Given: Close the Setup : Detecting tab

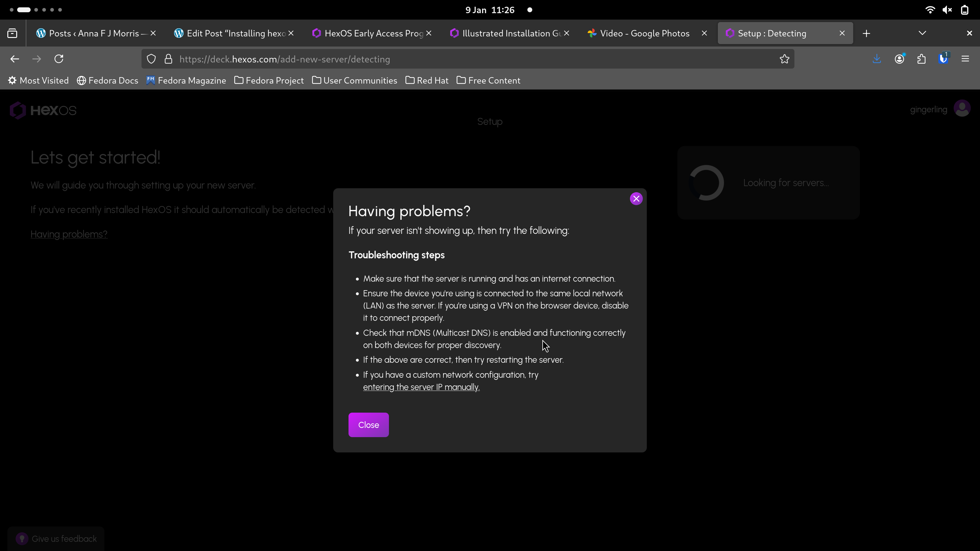Looking at the screenshot, I should point(842,33).
